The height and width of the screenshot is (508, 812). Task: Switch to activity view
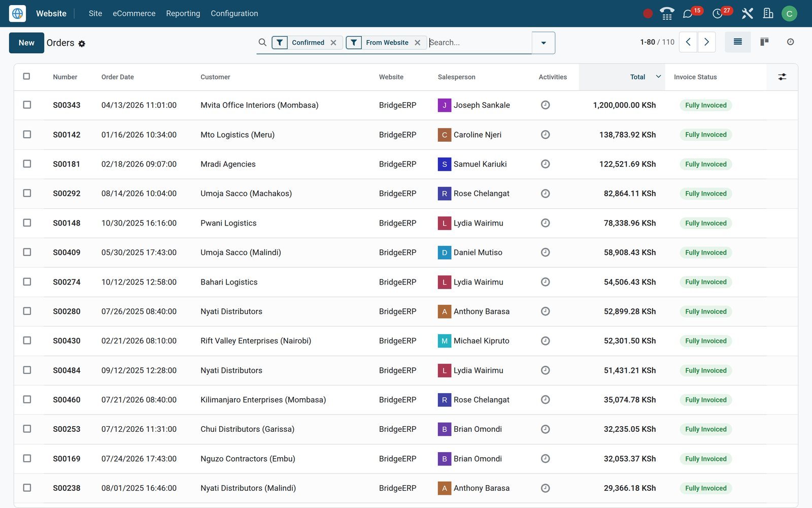click(790, 42)
